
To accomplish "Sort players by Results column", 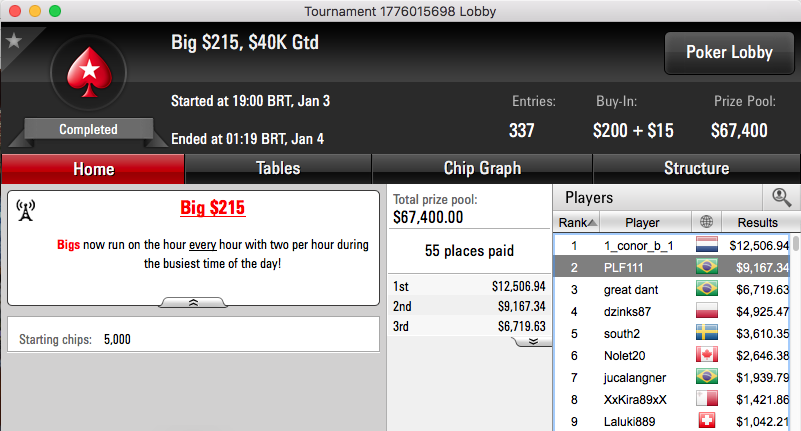I will point(758,222).
